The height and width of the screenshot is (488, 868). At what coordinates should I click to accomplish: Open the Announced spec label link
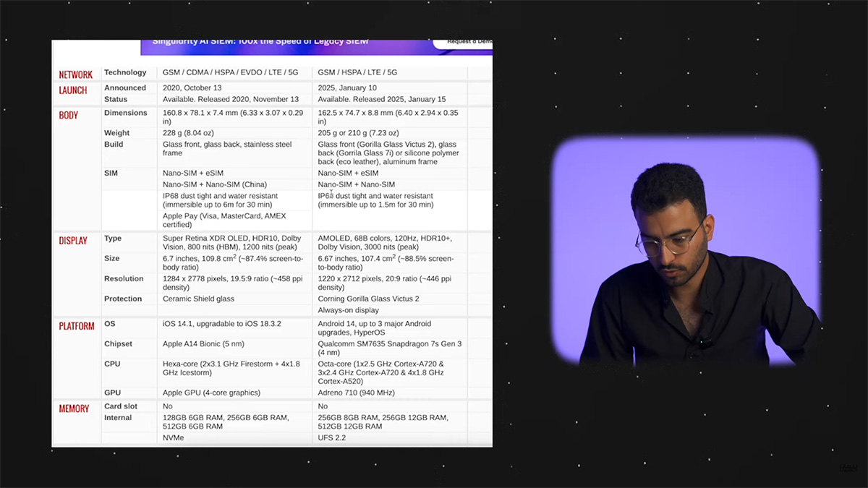click(x=125, y=87)
